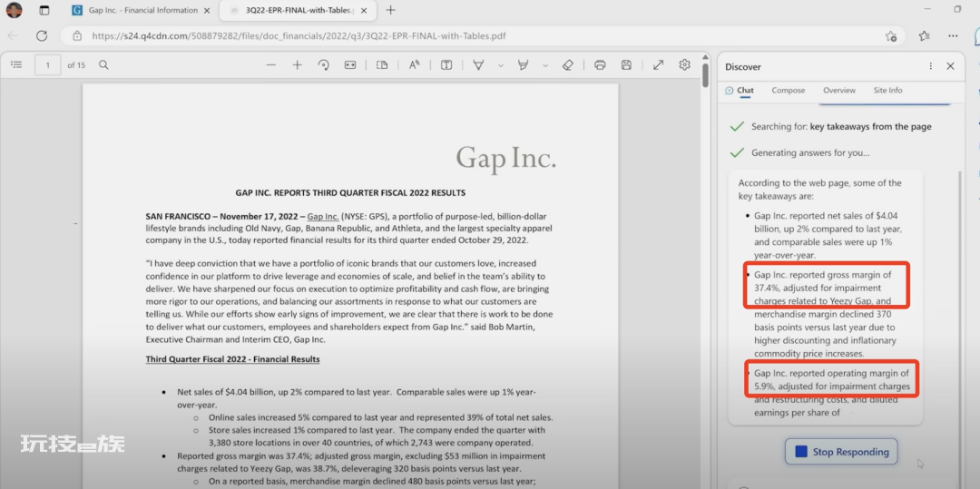The height and width of the screenshot is (489, 980).
Task: Select the Chat tab in Discover
Action: pyautogui.click(x=740, y=91)
